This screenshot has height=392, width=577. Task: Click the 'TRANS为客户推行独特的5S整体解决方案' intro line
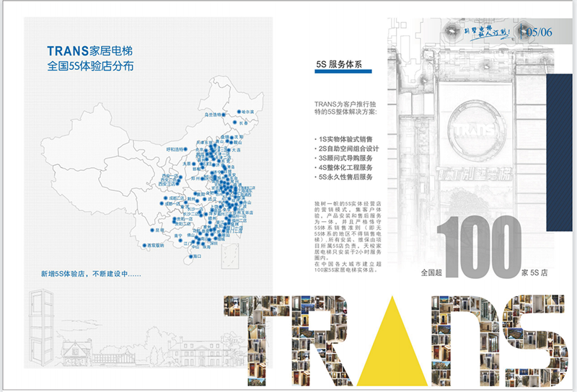[x=345, y=108]
